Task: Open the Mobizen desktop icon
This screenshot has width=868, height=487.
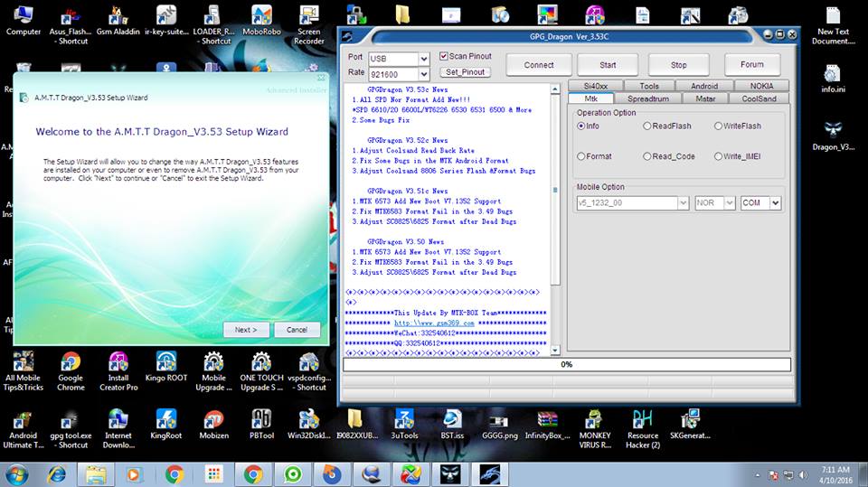Action: tap(213, 424)
